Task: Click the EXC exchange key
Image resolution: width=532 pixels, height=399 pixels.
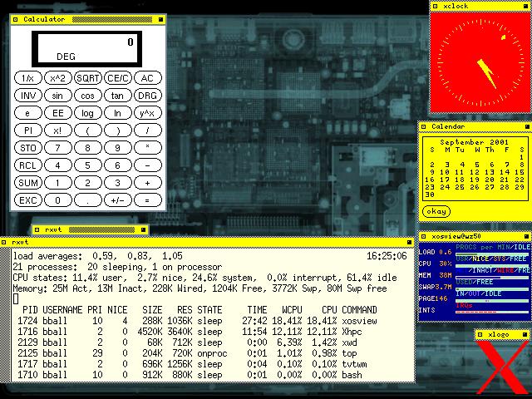Action: 28,200
